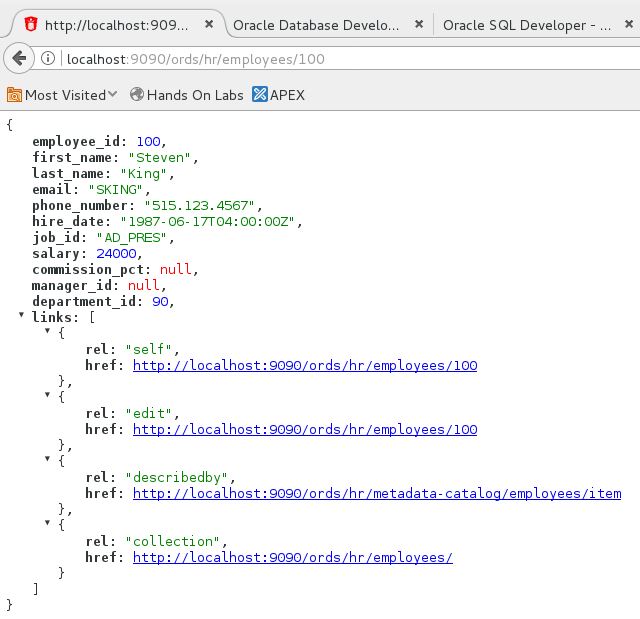Follow the href link under rel "self"

point(305,365)
